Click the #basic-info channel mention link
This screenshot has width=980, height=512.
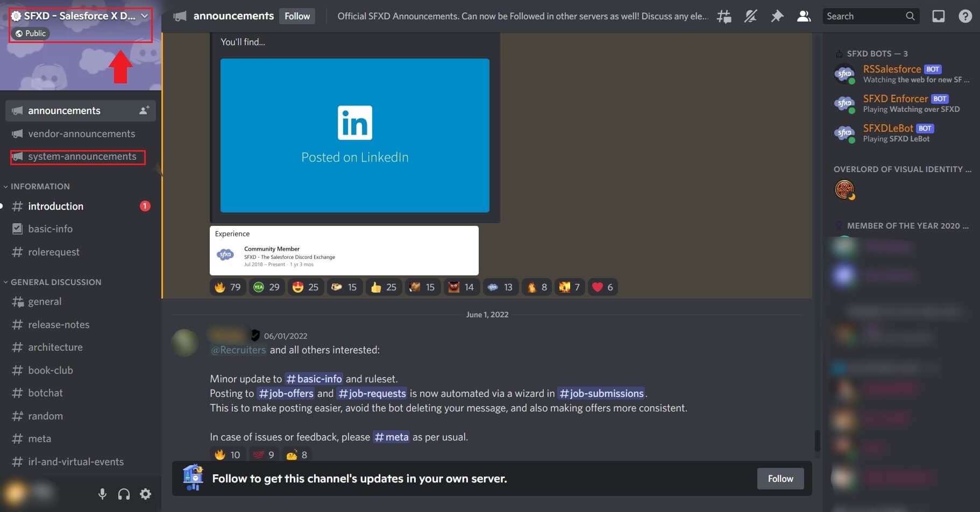314,379
